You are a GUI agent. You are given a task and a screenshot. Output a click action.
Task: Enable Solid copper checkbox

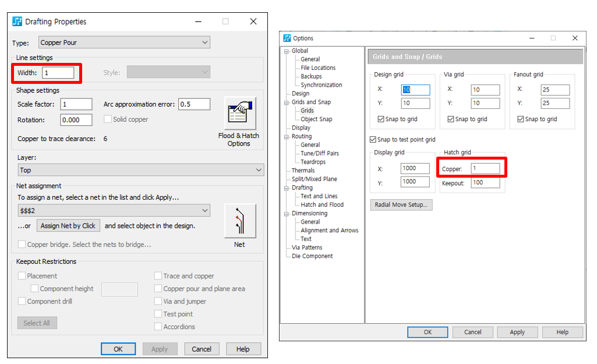[x=108, y=119]
